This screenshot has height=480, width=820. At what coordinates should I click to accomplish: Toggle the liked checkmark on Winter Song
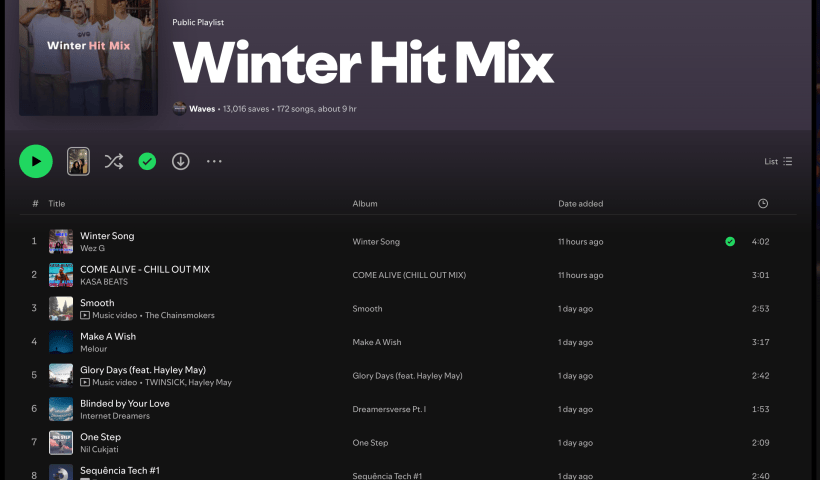(x=730, y=241)
